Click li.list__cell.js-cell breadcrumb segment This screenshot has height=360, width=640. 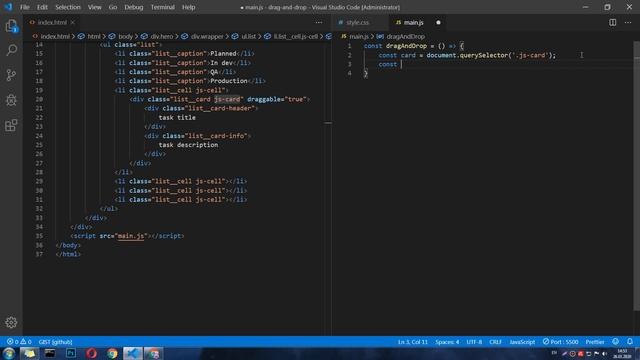[296, 36]
